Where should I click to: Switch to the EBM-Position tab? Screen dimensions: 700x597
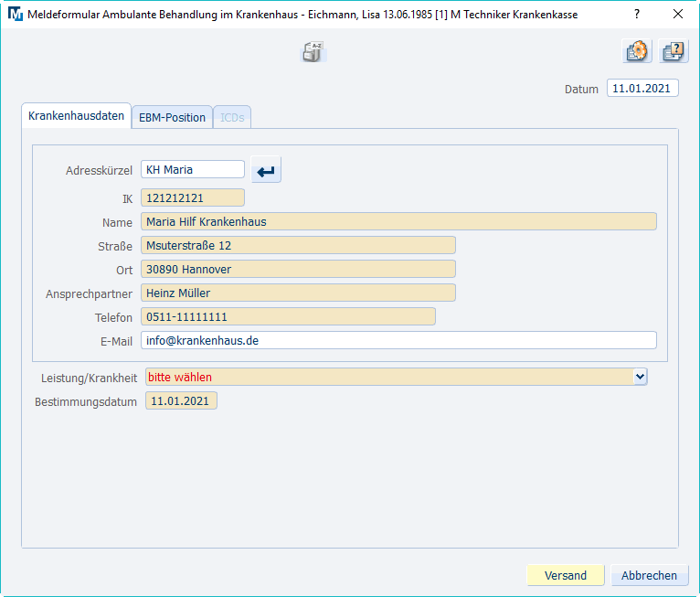click(172, 117)
